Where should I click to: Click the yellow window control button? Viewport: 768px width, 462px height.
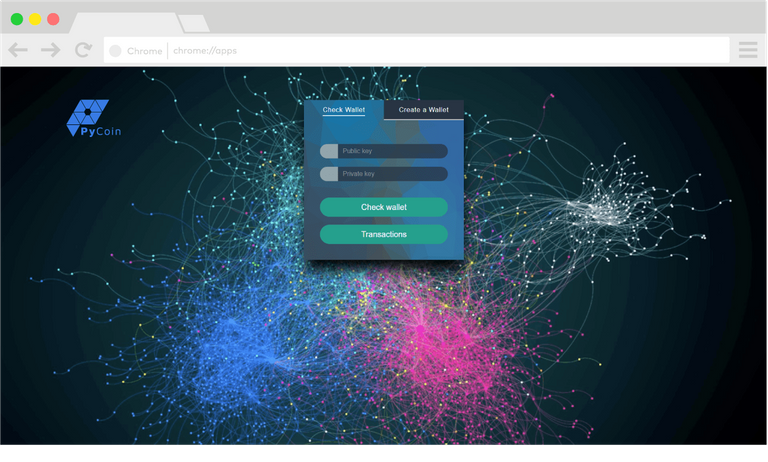pos(35,19)
